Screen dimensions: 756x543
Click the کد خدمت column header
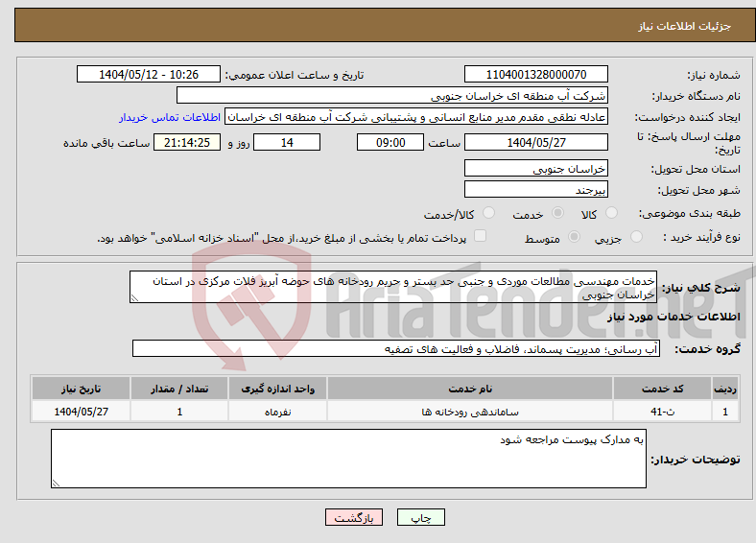pyautogui.click(x=663, y=389)
